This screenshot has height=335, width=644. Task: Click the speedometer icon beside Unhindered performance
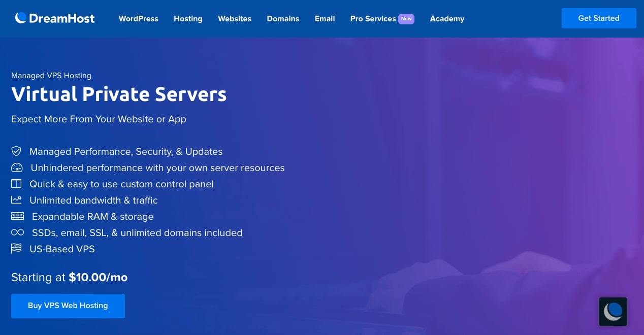17,167
